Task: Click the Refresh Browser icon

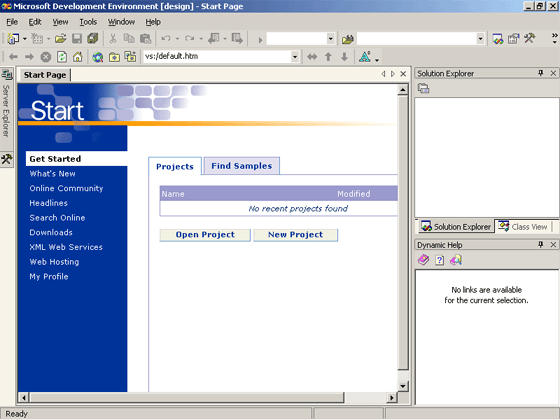Action: 62,56
